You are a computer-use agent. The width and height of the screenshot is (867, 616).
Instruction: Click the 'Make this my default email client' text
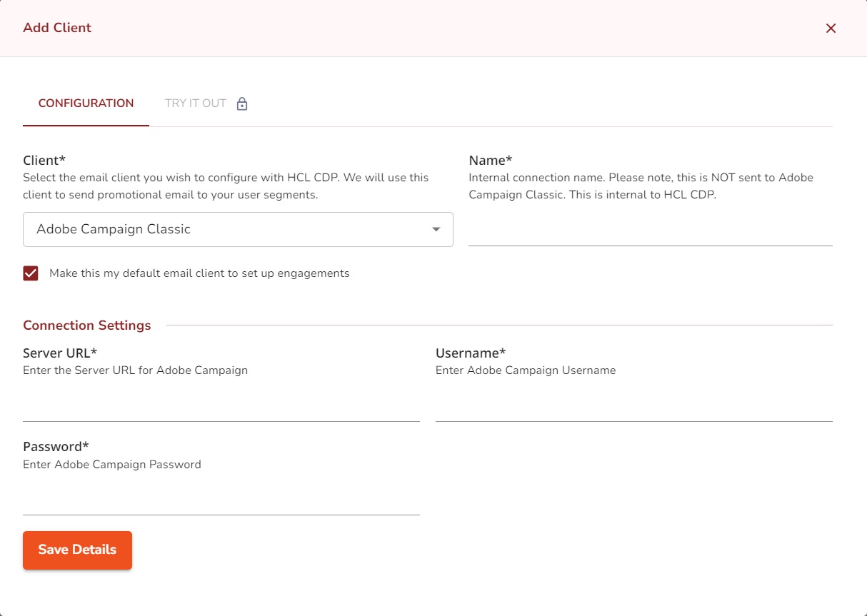199,273
